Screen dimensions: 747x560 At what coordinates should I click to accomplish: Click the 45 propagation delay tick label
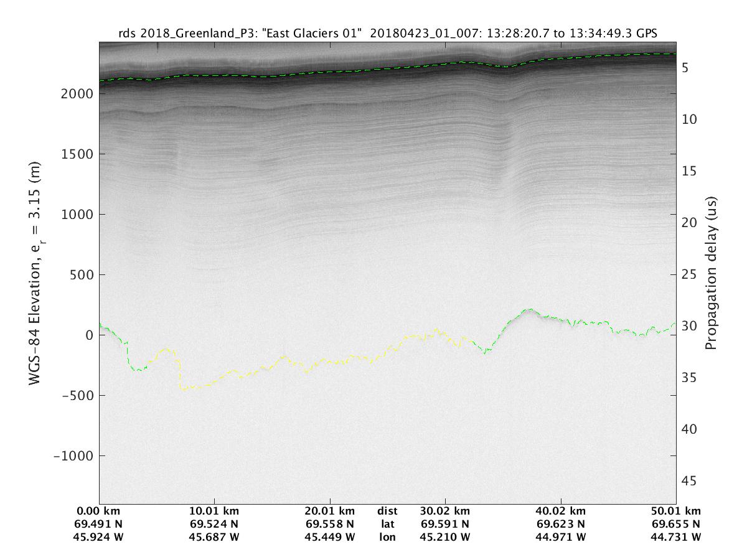(x=690, y=481)
